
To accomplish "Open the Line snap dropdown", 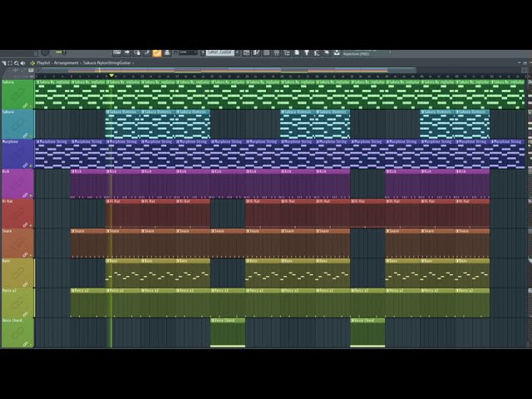I will point(186,52).
